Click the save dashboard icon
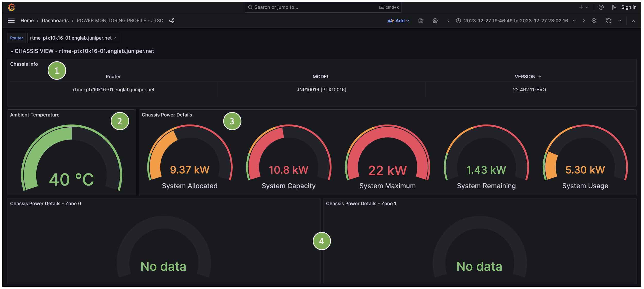Viewport: 644px width, 289px height. pos(421,21)
